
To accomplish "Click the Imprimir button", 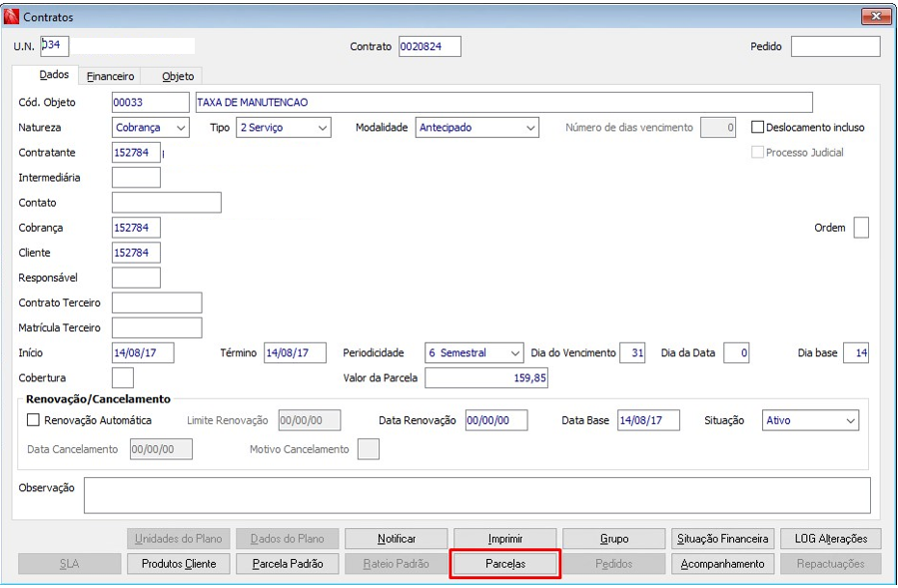I will [x=505, y=539].
